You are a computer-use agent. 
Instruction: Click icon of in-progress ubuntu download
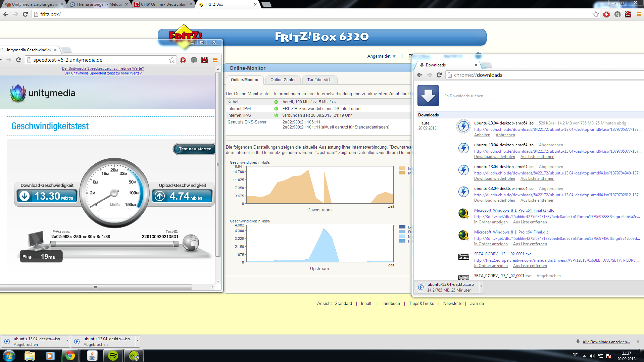click(x=463, y=126)
